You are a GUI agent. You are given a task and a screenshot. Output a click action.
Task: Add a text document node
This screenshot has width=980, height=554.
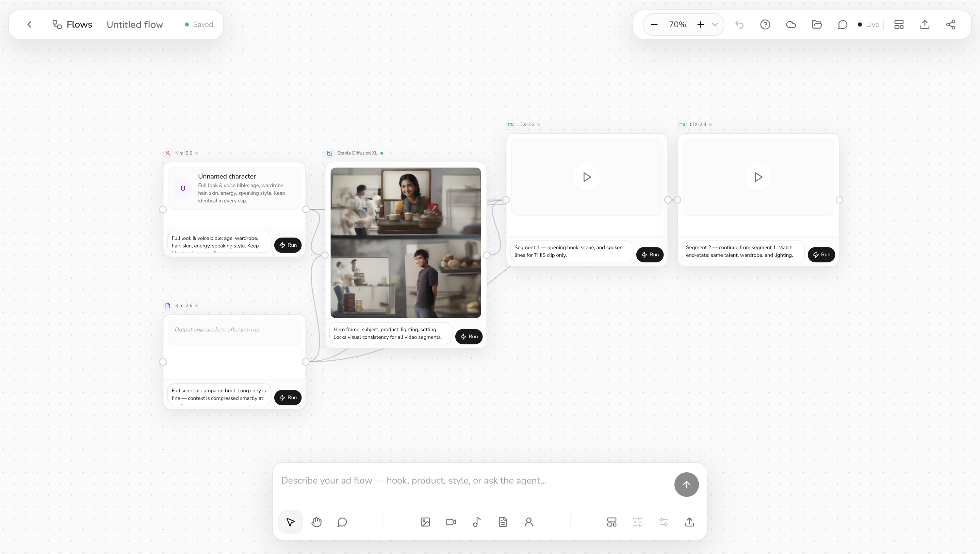click(x=503, y=522)
